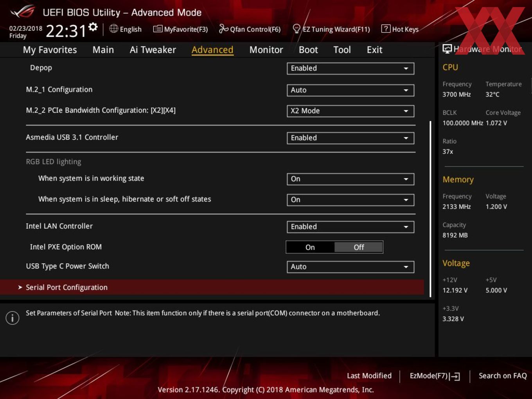
Task: Select the M.2_1 Configuration label
Action: 59,90
